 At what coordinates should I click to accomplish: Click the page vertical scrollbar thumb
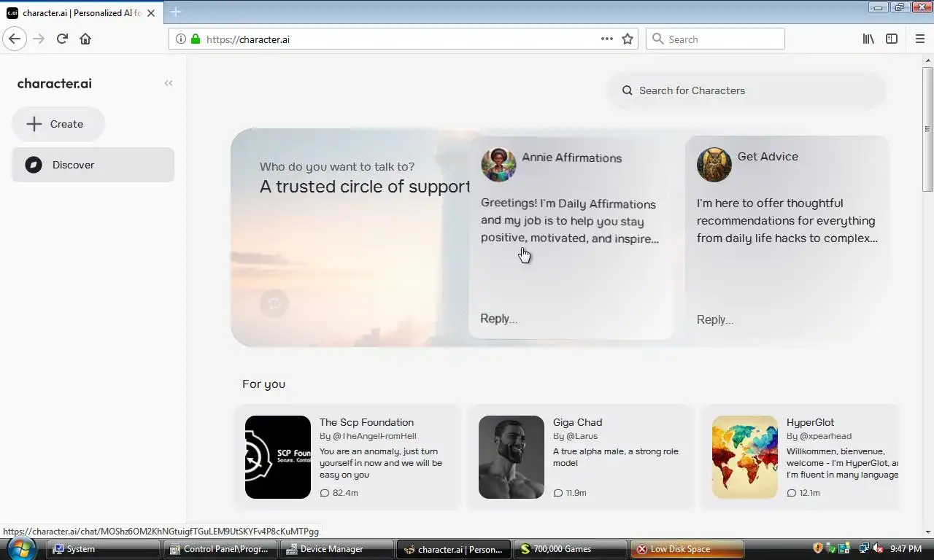coord(927,130)
